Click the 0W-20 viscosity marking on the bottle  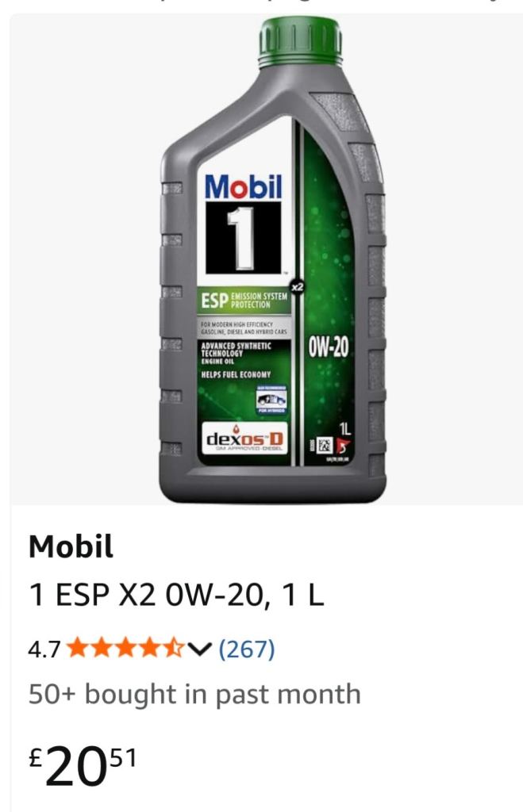pos(329,347)
